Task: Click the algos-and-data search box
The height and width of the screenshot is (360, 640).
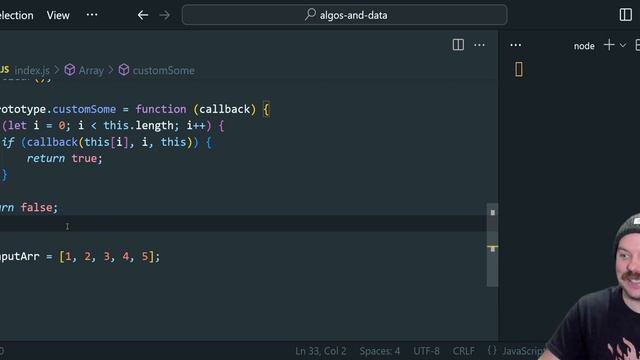Action: (x=344, y=15)
